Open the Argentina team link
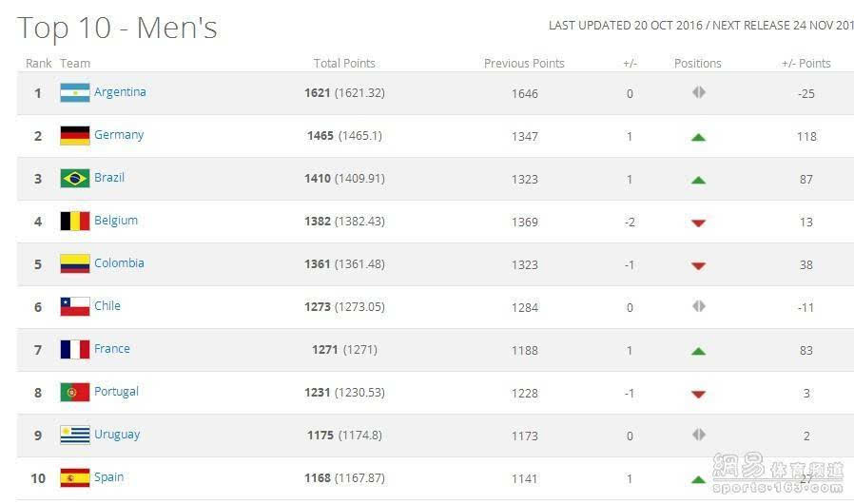The image size is (854, 504). pyautogui.click(x=120, y=92)
